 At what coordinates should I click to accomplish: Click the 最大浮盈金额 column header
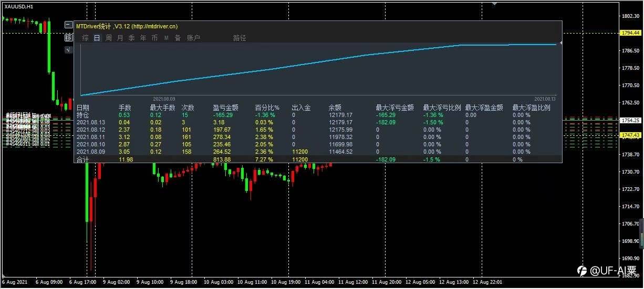point(484,108)
